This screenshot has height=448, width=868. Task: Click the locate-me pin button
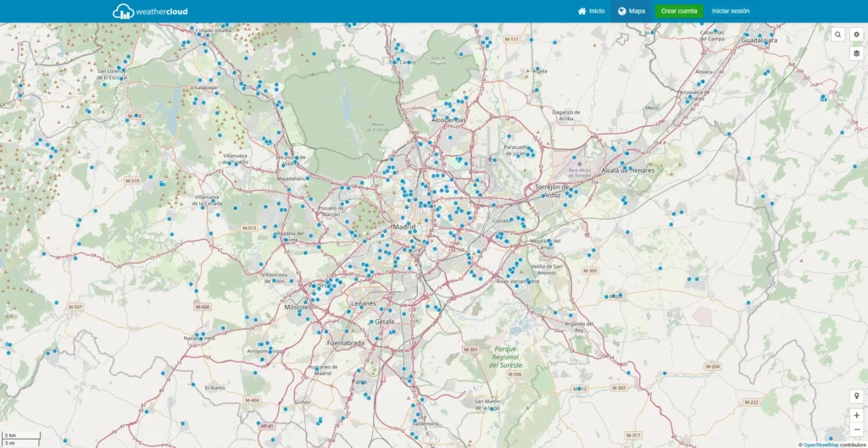pos(856,396)
